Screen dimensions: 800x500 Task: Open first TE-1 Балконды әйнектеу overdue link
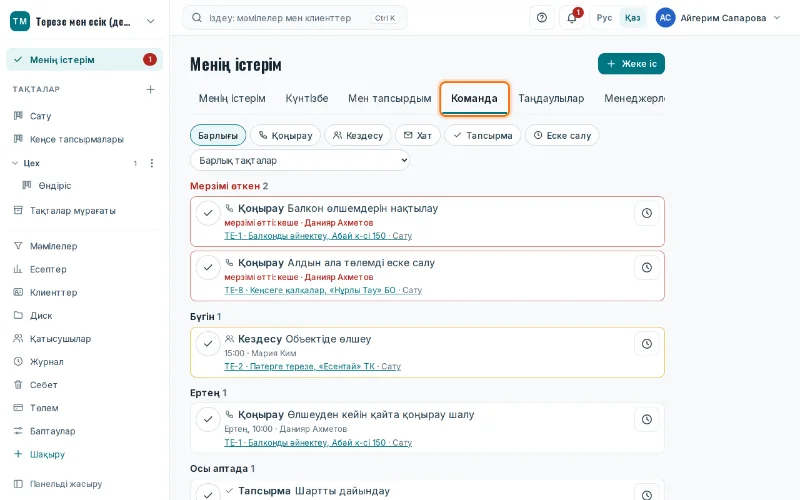[318, 236]
